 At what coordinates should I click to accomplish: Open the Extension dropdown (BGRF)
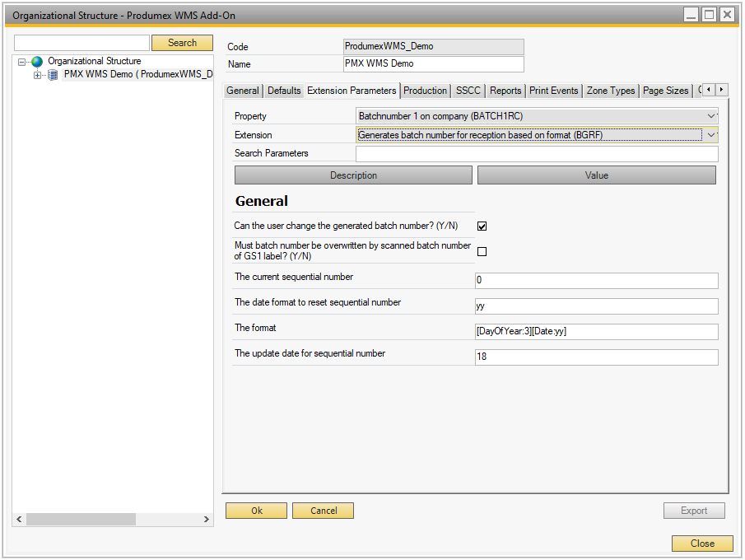(711, 135)
